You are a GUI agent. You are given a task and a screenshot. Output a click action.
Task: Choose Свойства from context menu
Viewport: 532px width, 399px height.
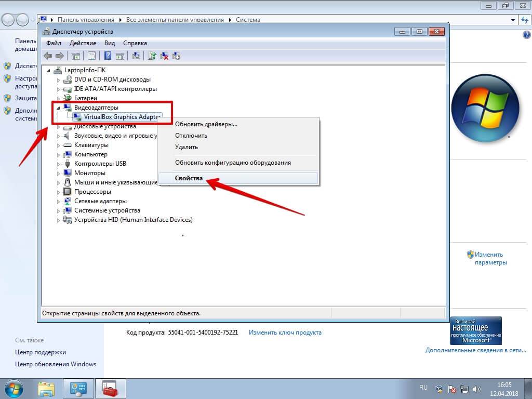tap(238, 179)
